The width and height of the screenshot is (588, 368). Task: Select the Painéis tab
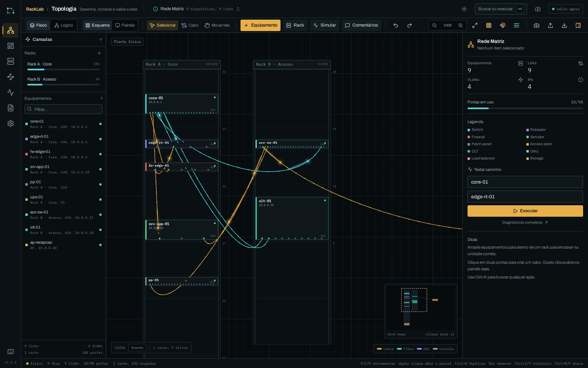point(125,25)
